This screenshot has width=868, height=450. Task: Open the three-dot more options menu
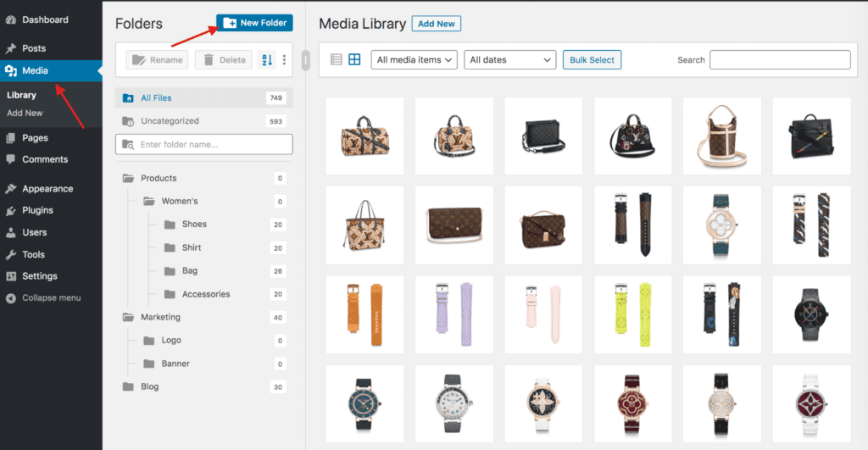pyautogui.click(x=285, y=60)
